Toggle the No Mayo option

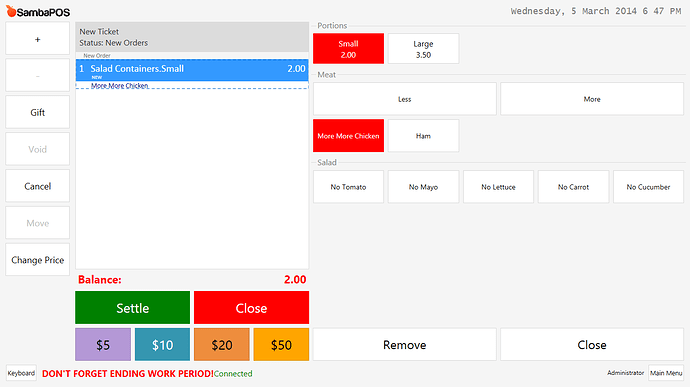click(x=423, y=187)
